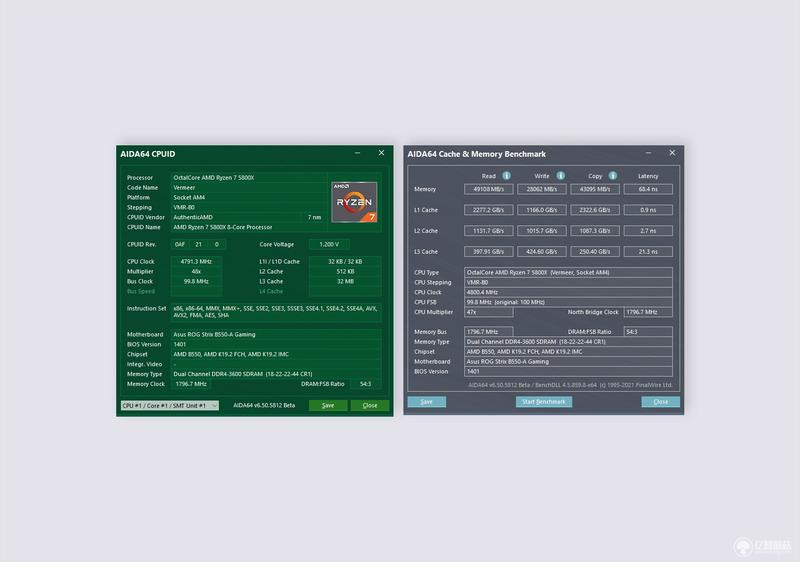Click Close button in CPUID window
The width and height of the screenshot is (800, 562).
tap(370, 405)
